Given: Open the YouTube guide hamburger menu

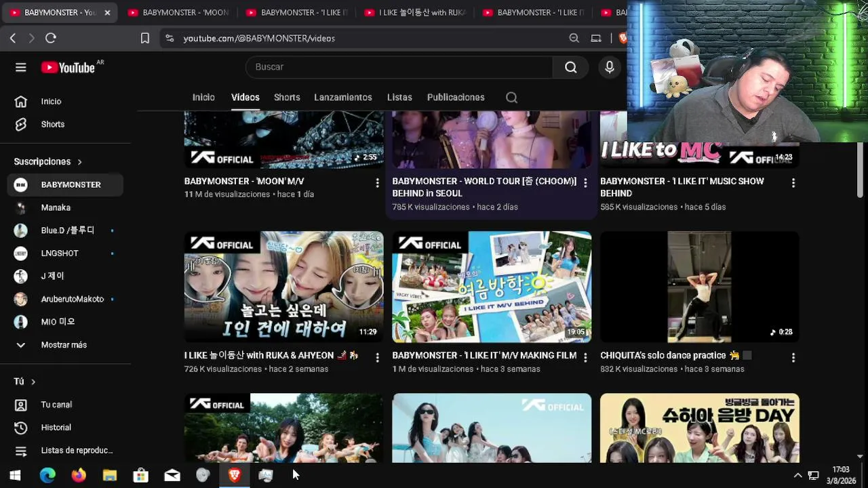Looking at the screenshot, I should [x=21, y=67].
